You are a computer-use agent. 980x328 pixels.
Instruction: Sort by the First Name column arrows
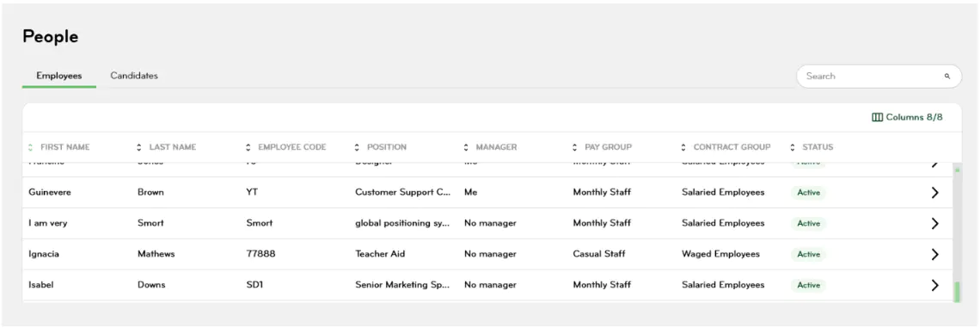31,147
